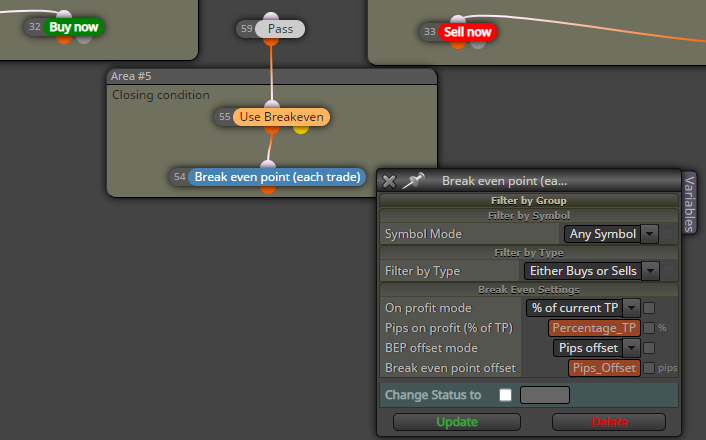Tick the checkbox beside Pips_Offset

649,368
